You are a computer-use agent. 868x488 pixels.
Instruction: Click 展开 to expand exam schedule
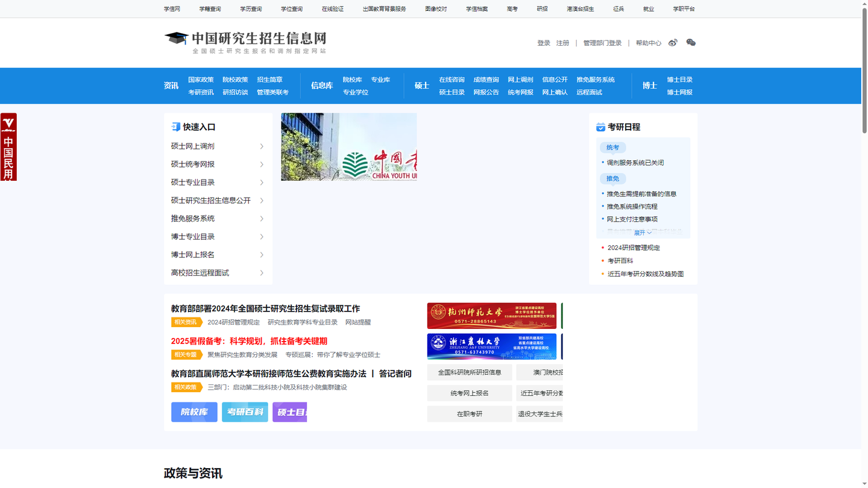(x=643, y=233)
